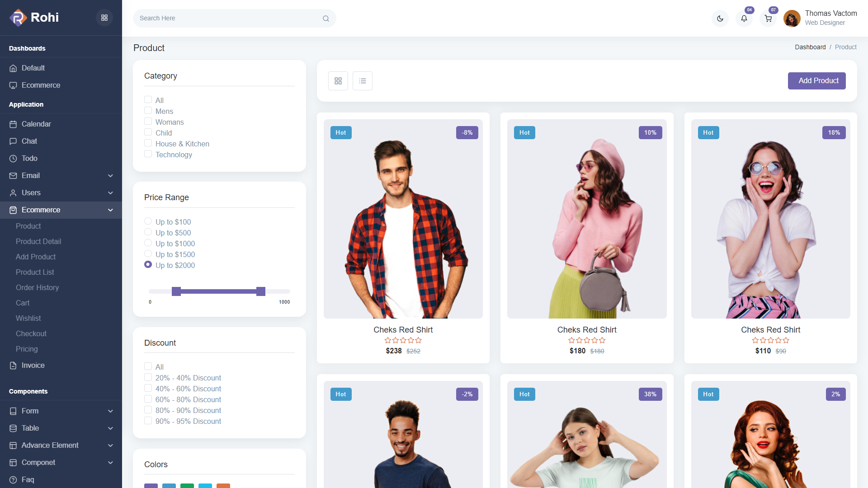Click the Add Product button

pos(816,81)
